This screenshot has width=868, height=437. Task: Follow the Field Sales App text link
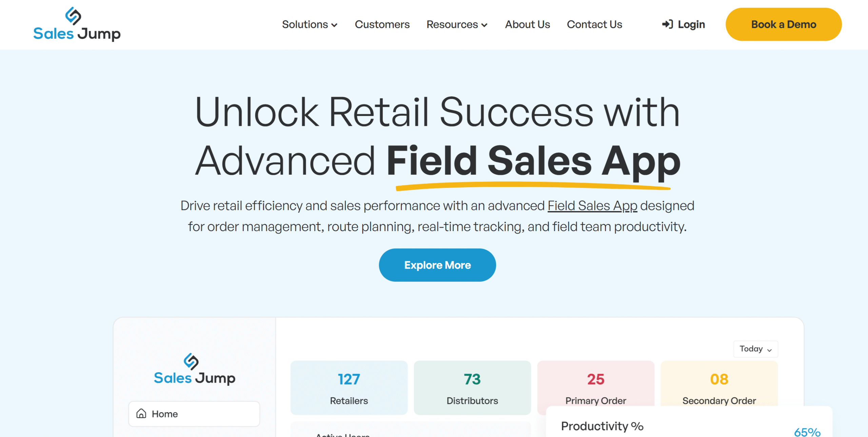tap(592, 206)
